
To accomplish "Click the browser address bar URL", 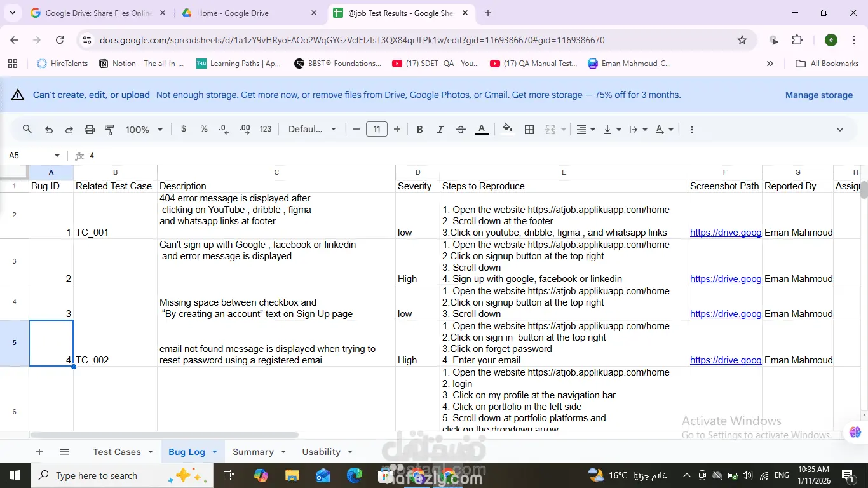I will (352, 40).
